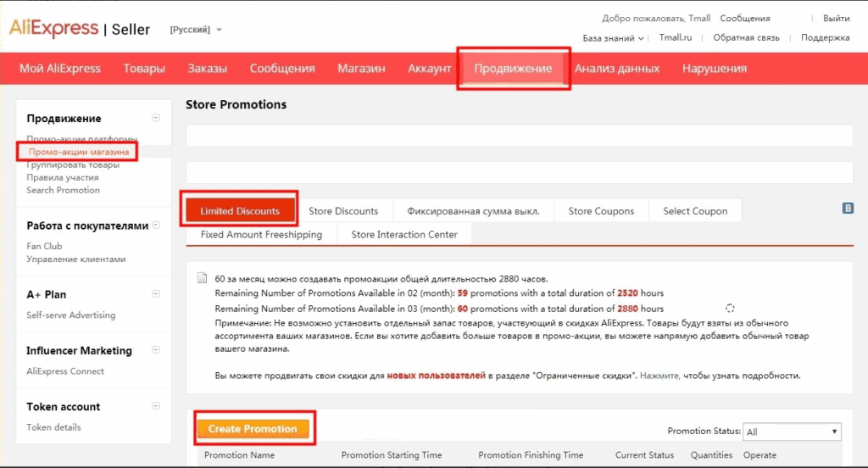This screenshot has height=468, width=868.
Task: Open the Fixed Amount Freeshipping tab
Action: tap(261, 234)
